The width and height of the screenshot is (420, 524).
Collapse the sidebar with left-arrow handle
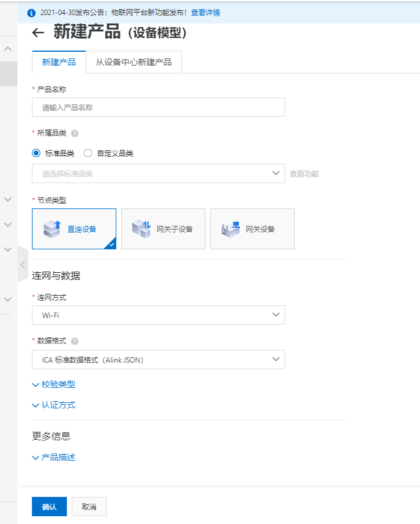(x=23, y=264)
